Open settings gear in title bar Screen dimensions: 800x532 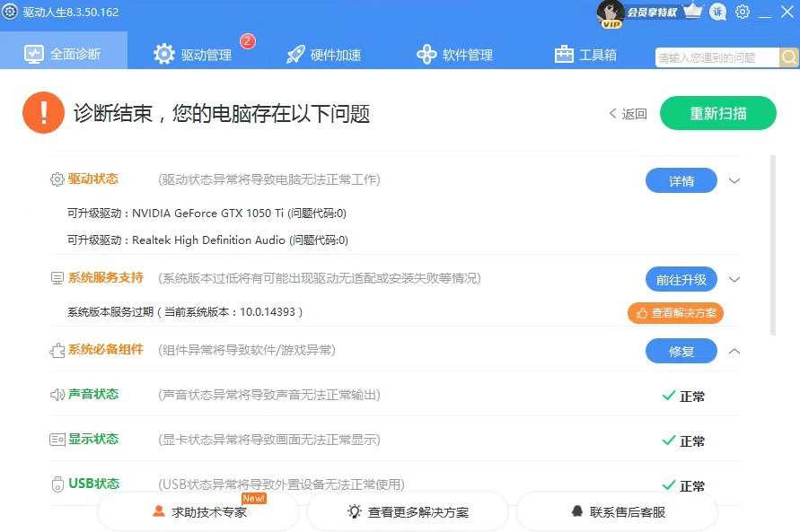point(743,12)
